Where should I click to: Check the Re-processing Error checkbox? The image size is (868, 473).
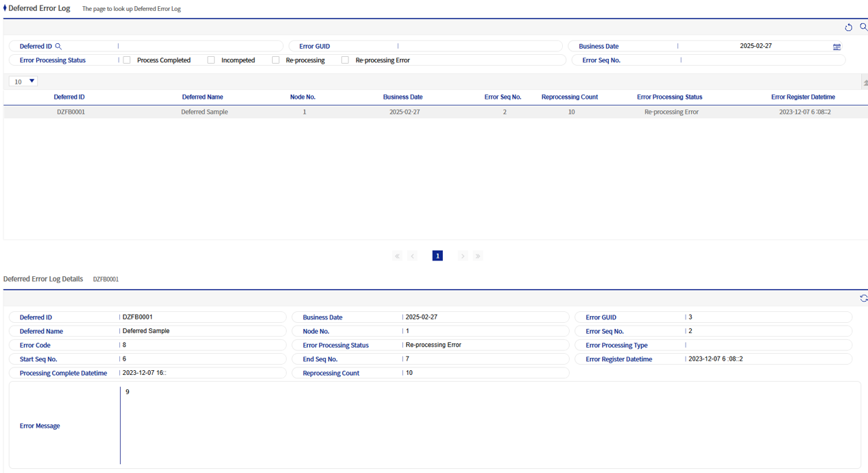point(345,60)
